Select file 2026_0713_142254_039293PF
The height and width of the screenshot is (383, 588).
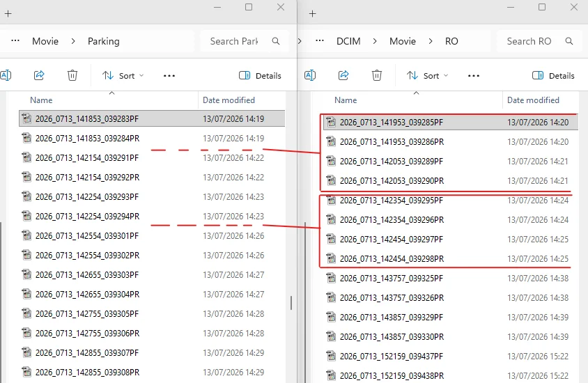pos(152,197)
